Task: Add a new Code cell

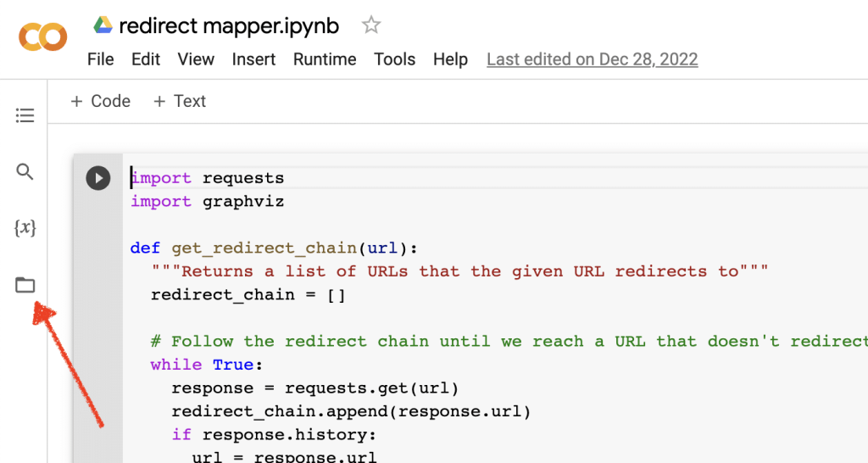Action: (x=100, y=101)
